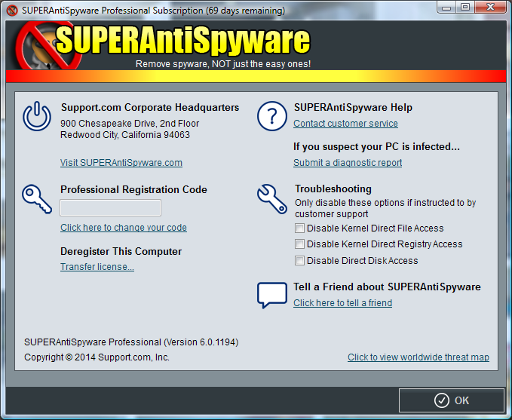
Task: Close the SUPERAntiSpyware window
Action: 490,8
